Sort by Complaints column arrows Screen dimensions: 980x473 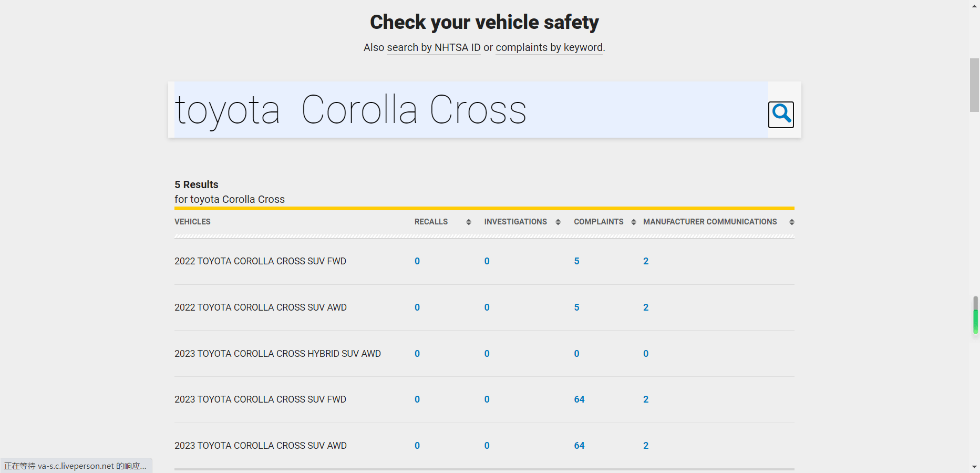click(634, 222)
